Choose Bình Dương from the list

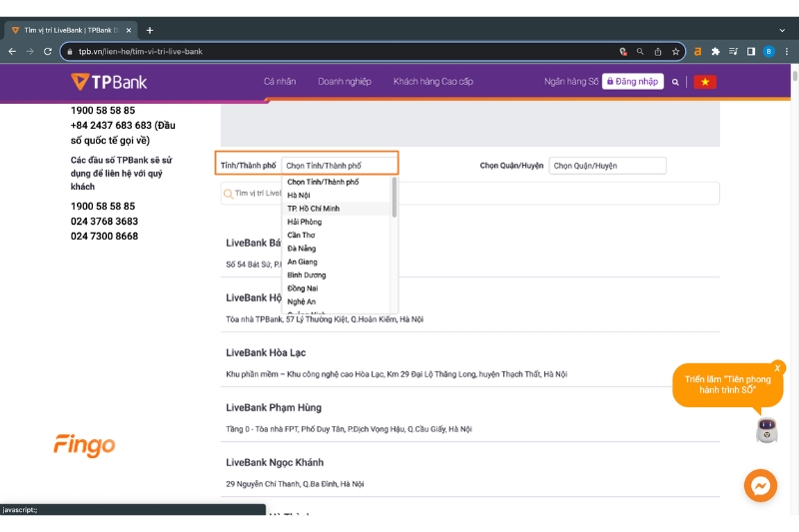point(337,274)
